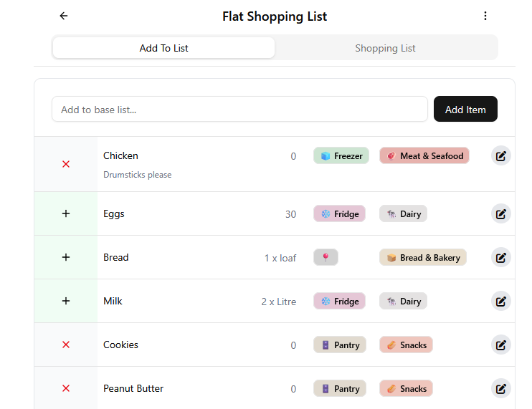
Task: Click the Eggs quantity 30
Action: (291, 214)
